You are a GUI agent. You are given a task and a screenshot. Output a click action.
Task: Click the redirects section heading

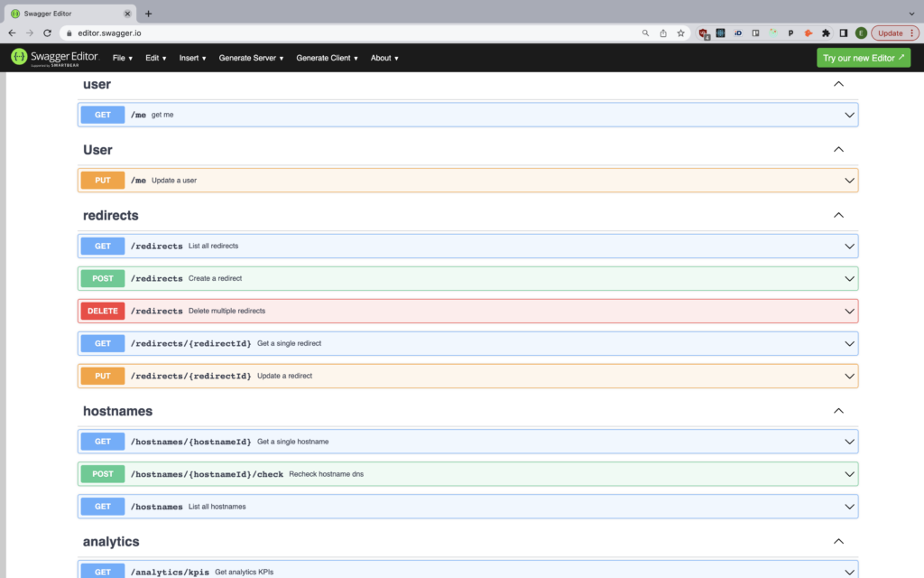pyautogui.click(x=111, y=215)
